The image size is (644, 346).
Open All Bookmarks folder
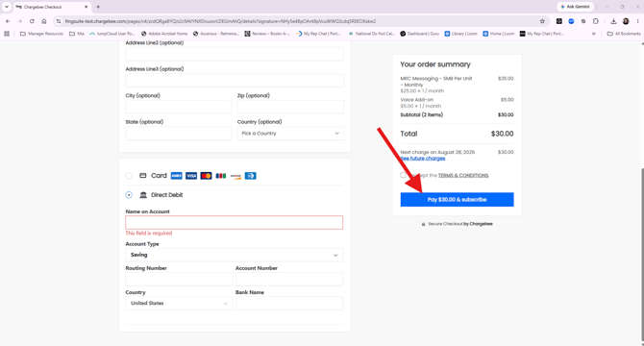tap(624, 34)
